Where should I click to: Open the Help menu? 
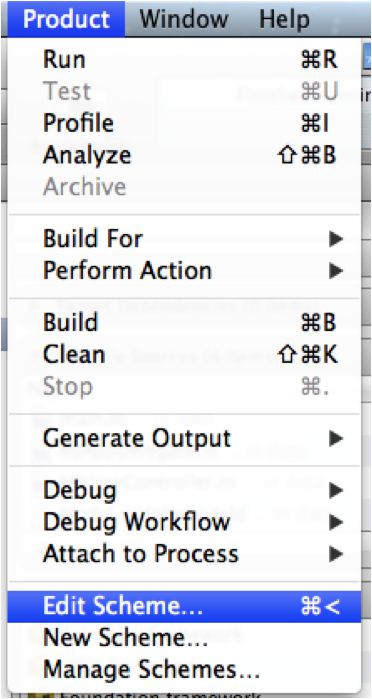(x=284, y=19)
